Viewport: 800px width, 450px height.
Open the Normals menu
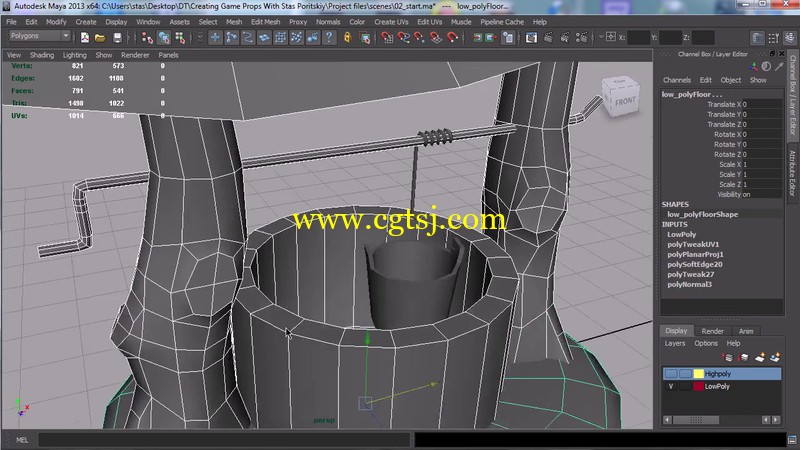328,22
